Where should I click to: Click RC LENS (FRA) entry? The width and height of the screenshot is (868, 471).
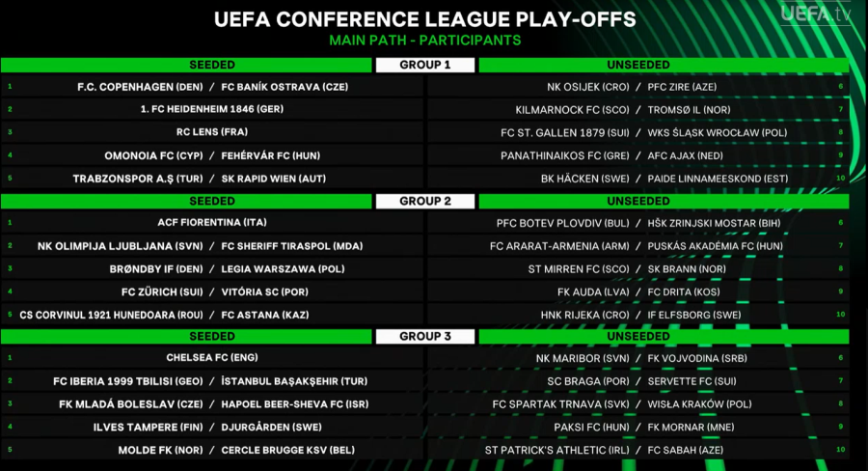pyautogui.click(x=212, y=132)
